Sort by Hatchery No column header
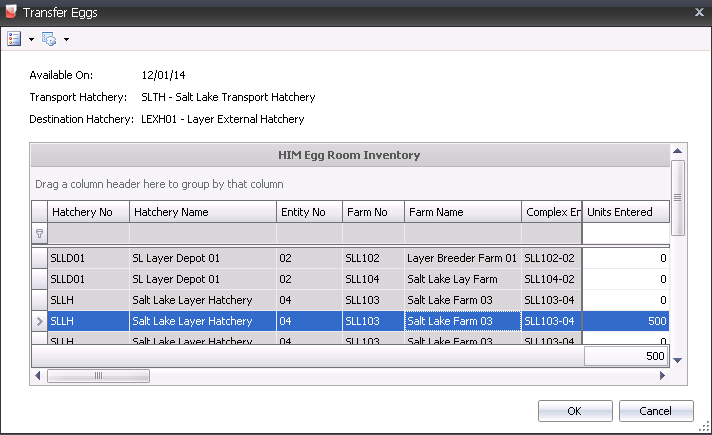 (x=88, y=212)
